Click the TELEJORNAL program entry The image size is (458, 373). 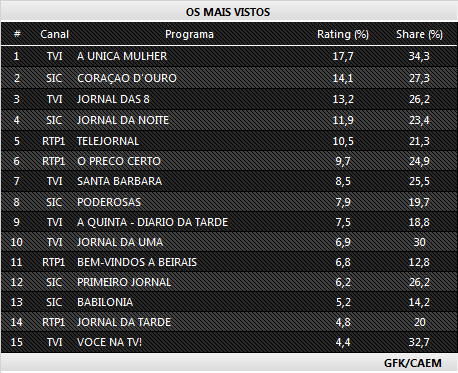click(x=108, y=141)
